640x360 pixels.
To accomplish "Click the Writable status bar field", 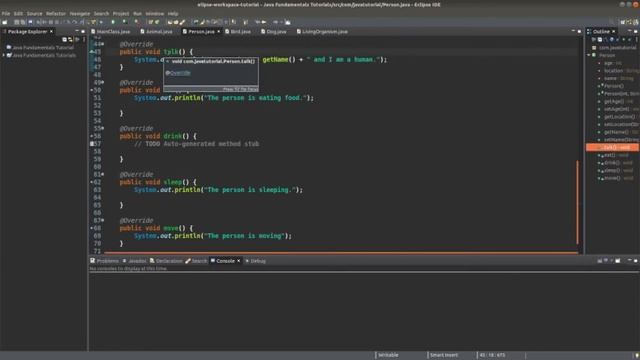I will (388, 355).
